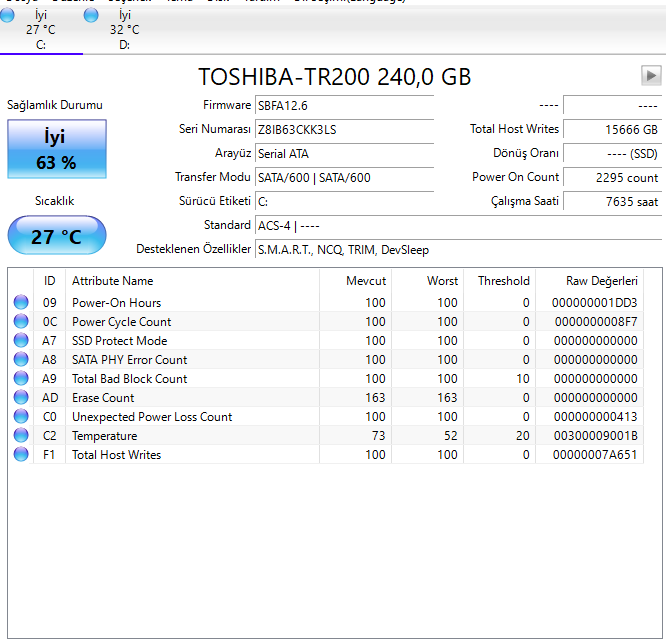Click status orb for Total Bad Block Count
This screenshot has width=666, height=640.
[x=21, y=378]
